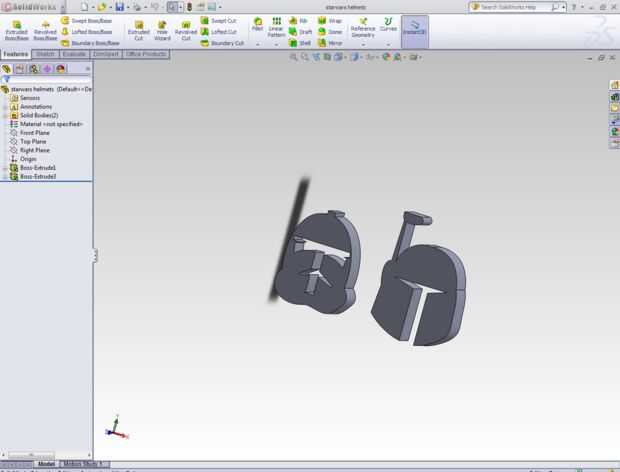Click the Rebuild traffic light icon

[190, 7]
